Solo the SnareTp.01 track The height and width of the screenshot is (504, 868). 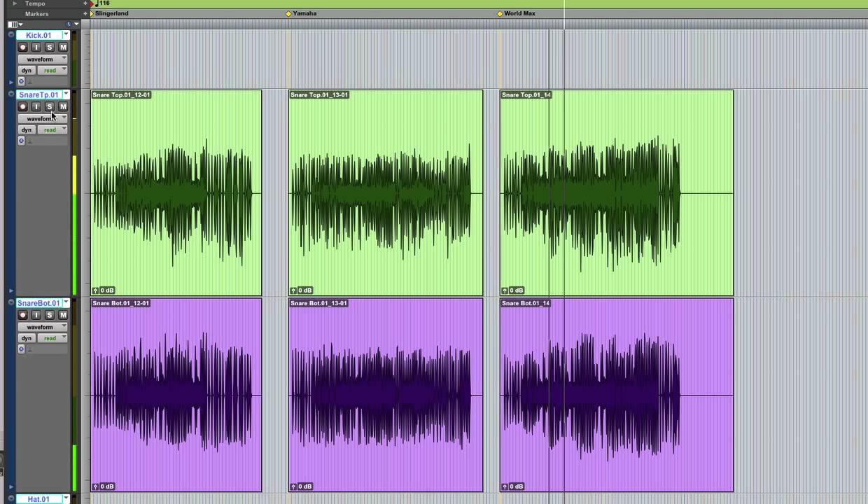(49, 106)
